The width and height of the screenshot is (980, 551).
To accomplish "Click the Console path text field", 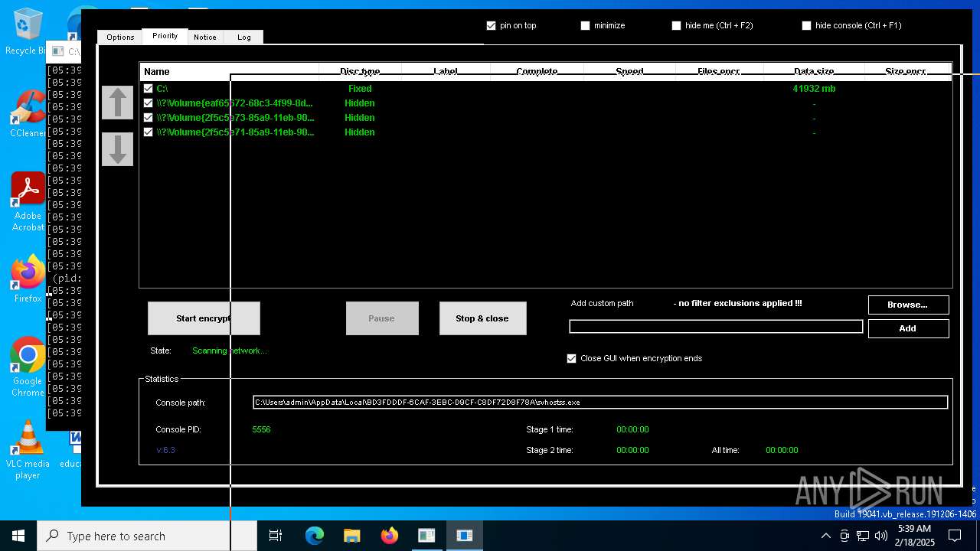I will point(600,402).
